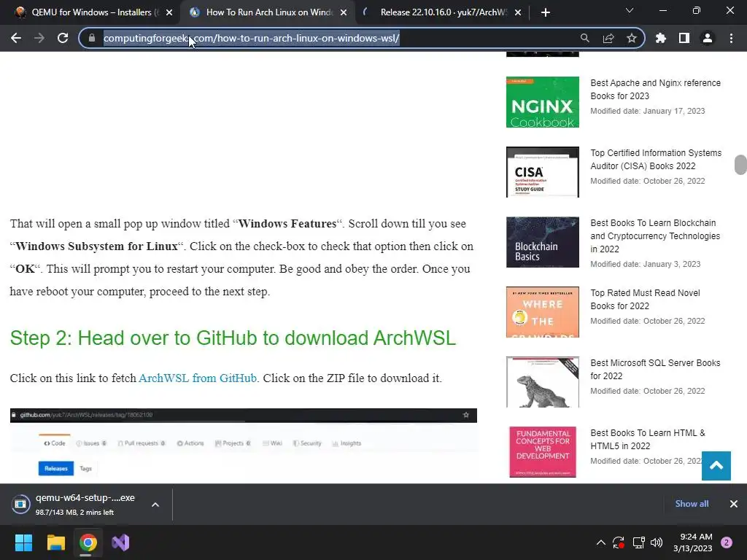Open Best Books To Learn HTML link

648,440
